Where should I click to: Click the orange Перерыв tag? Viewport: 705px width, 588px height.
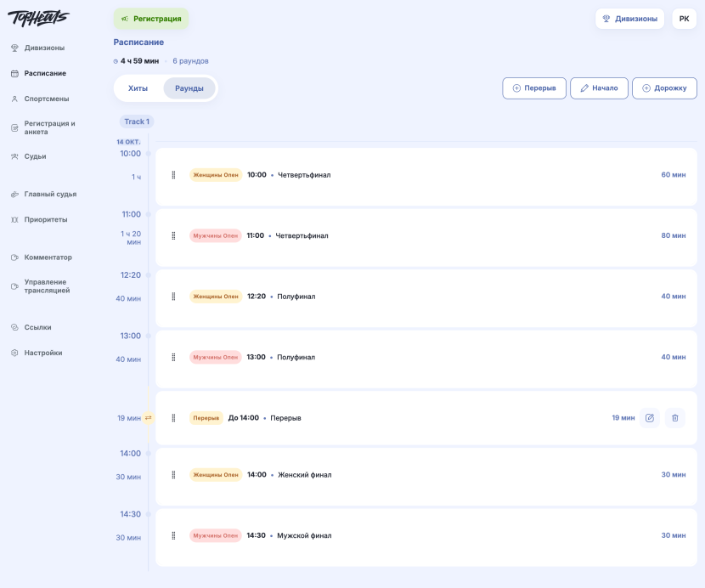(x=206, y=418)
